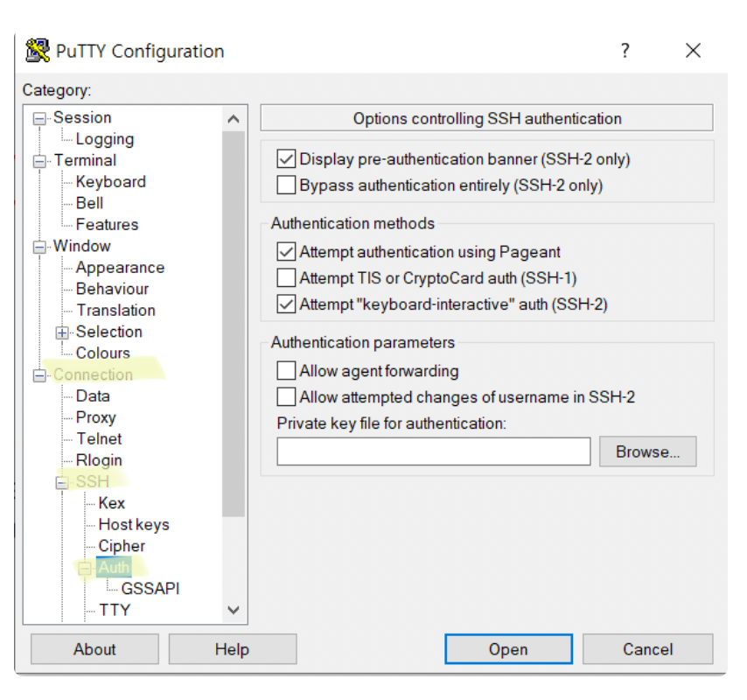This screenshot has width=747, height=700.
Task: Select Logging category
Action: click(105, 139)
